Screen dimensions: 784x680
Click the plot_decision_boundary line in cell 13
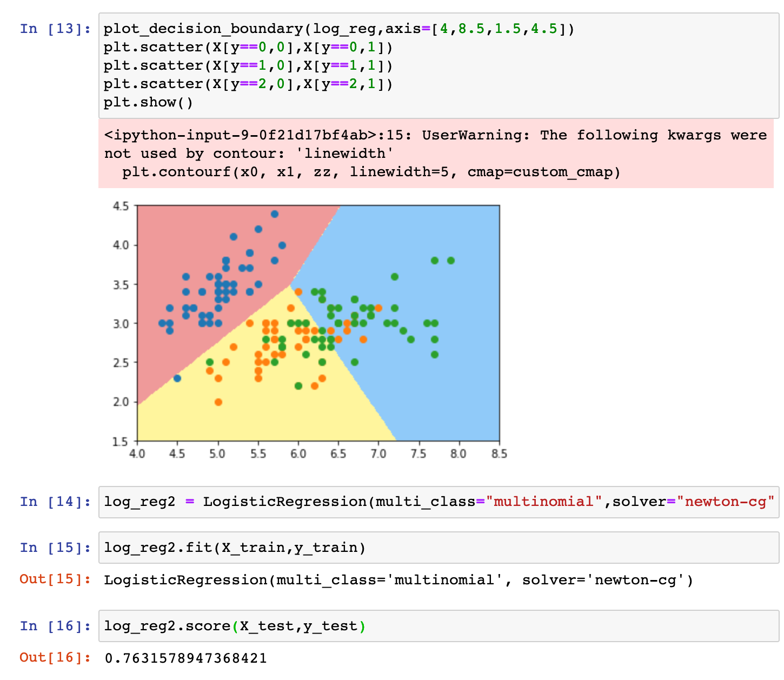(338, 29)
